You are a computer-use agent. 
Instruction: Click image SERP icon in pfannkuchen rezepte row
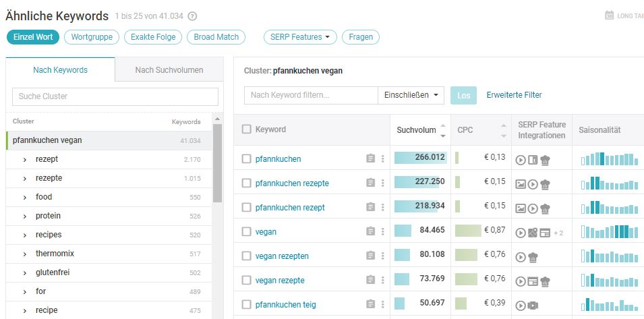point(521,184)
